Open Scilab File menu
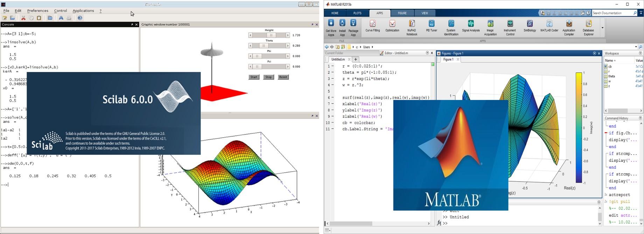Screen dimensions: 644x234 point(6,11)
